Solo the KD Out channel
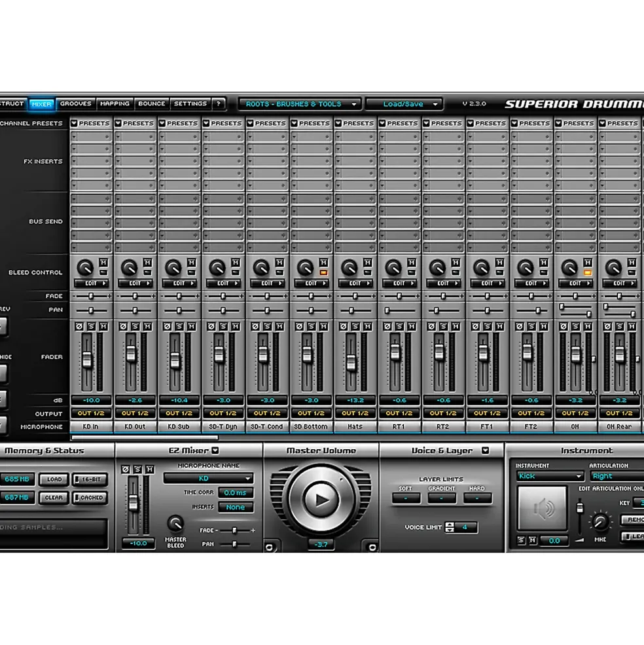644x645 pixels. [135, 327]
